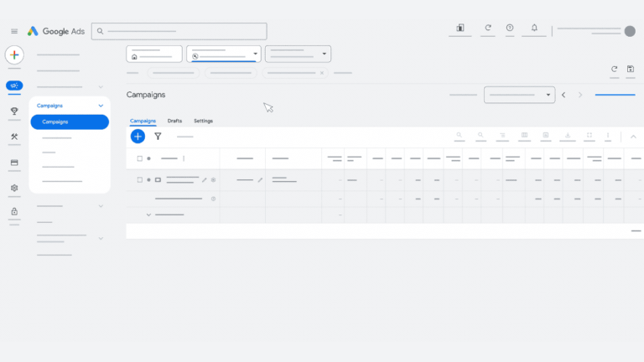The image size is (644, 362).
Task: Click the help icon in second table row
Action: point(213,199)
